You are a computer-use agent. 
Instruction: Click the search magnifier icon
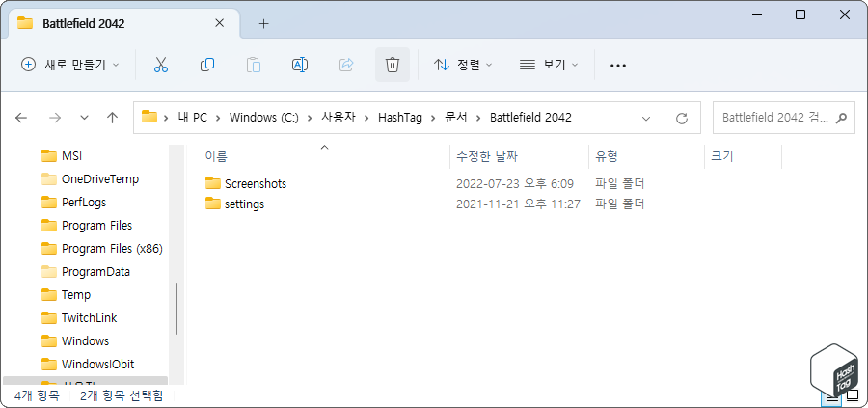click(841, 118)
